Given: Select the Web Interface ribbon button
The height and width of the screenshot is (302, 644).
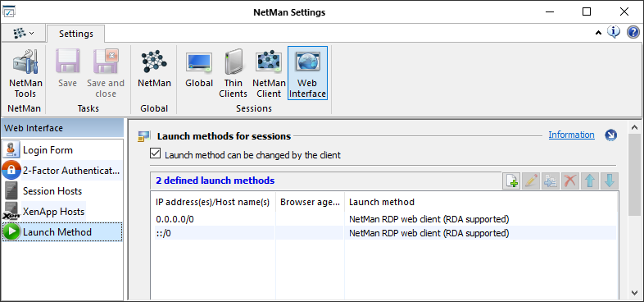Looking at the screenshot, I should 307,73.
